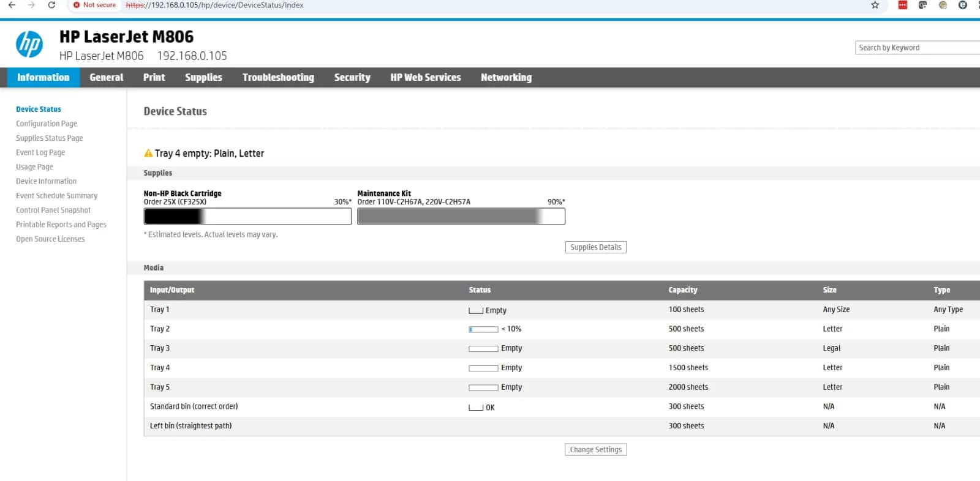Click the Maintenance Kit level bar
This screenshot has width=980, height=481.
point(461,217)
